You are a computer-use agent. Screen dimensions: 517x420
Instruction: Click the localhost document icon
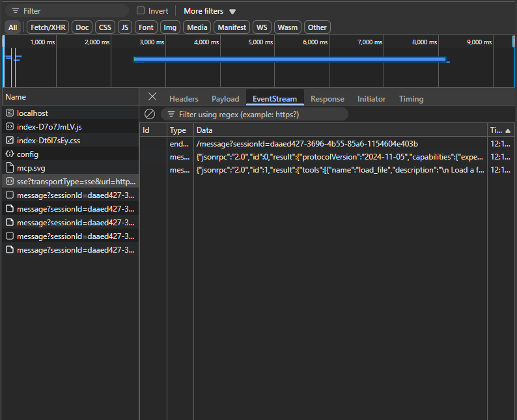coord(10,113)
